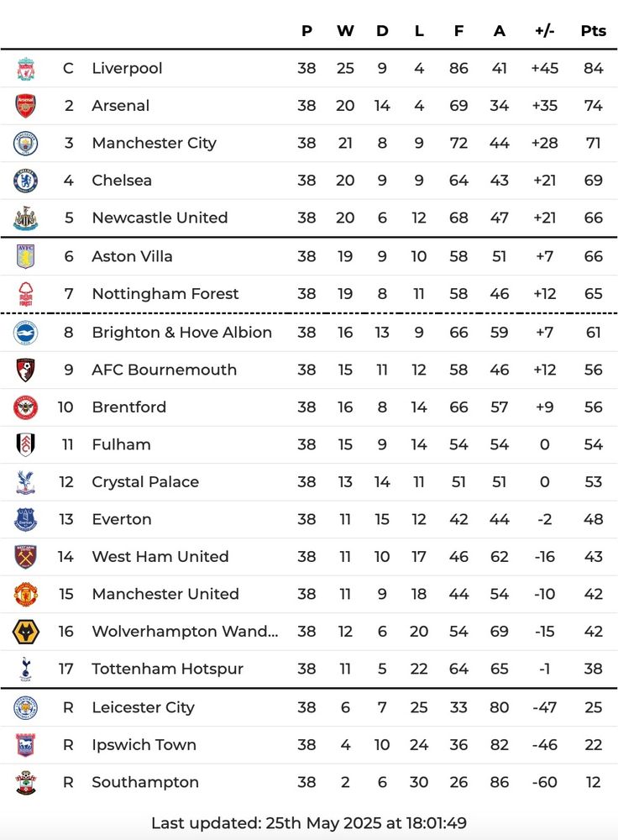The width and height of the screenshot is (618, 840).
Task: Click the Arsenal club crest
Action: click(25, 106)
